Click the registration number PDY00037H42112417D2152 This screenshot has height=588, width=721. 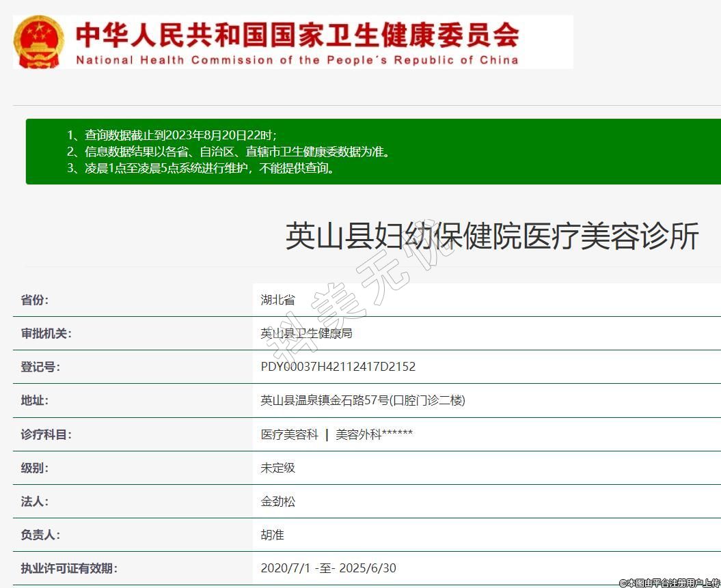click(338, 367)
